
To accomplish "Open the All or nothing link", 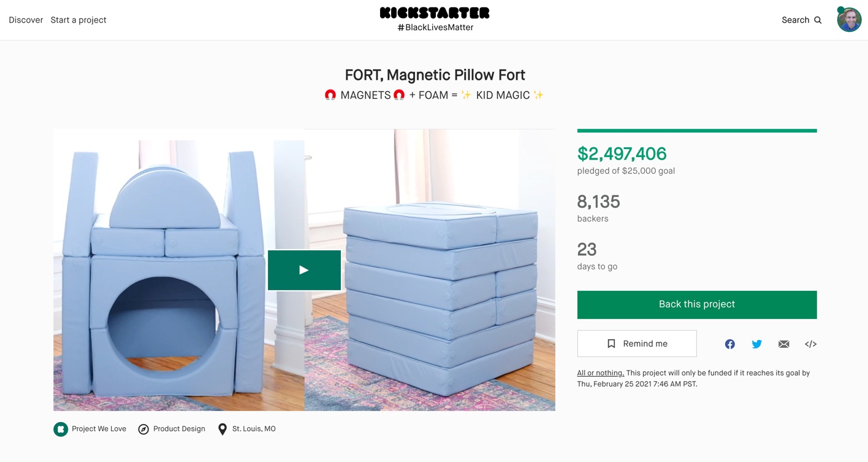I will tap(600, 373).
